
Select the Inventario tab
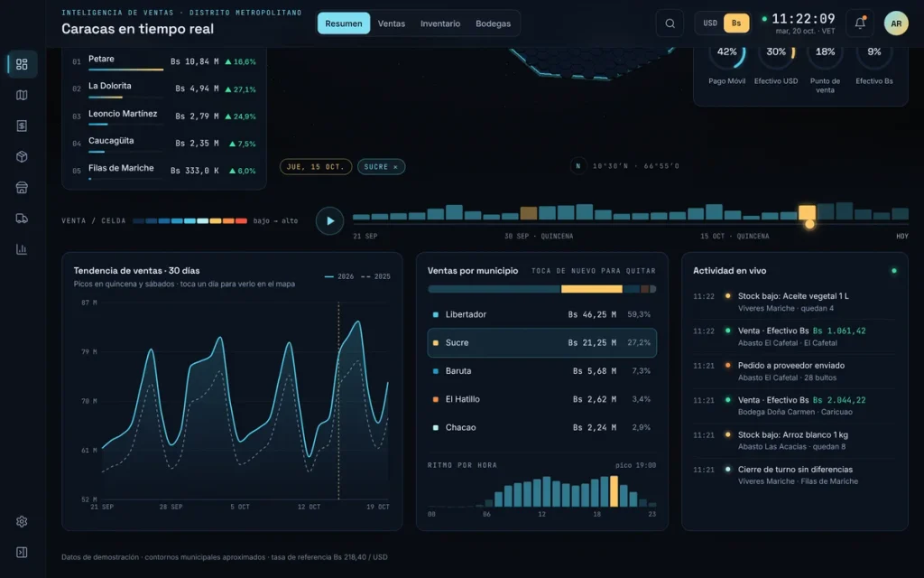point(440,23)
